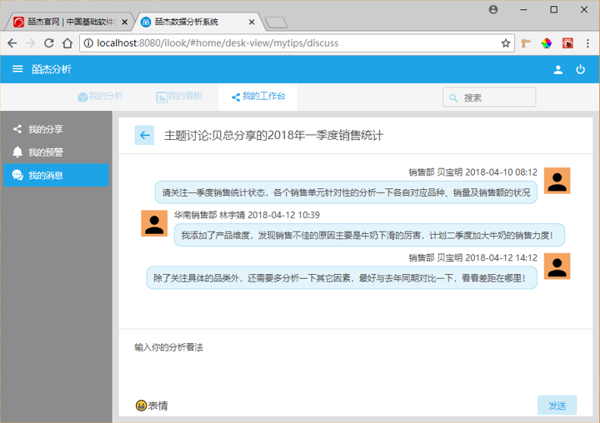This screenshot has height=423, width=600.
Task: Open 我的预警 in the sidebar
Action: pyautogui.click(x=56, y=152)
